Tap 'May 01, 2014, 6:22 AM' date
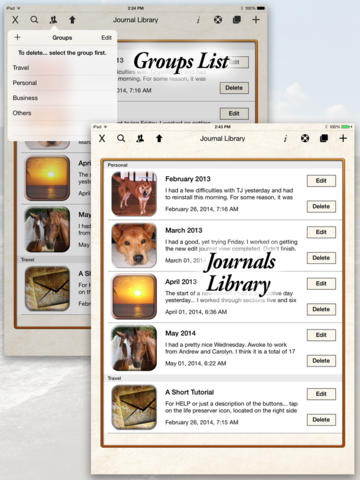The width and height of the screenshot is (360, 480). [x=196, y=364]
